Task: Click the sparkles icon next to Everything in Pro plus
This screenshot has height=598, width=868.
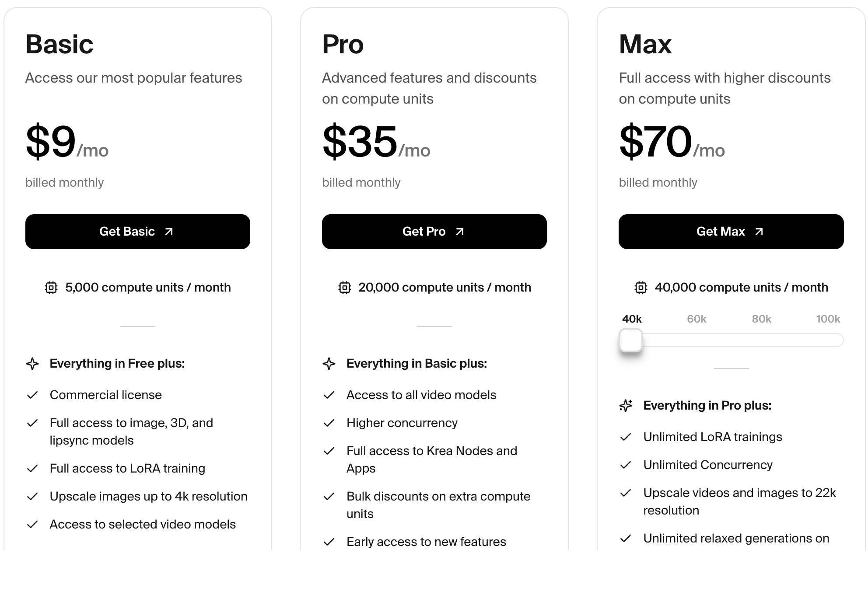Action: [x=626, y=406]
